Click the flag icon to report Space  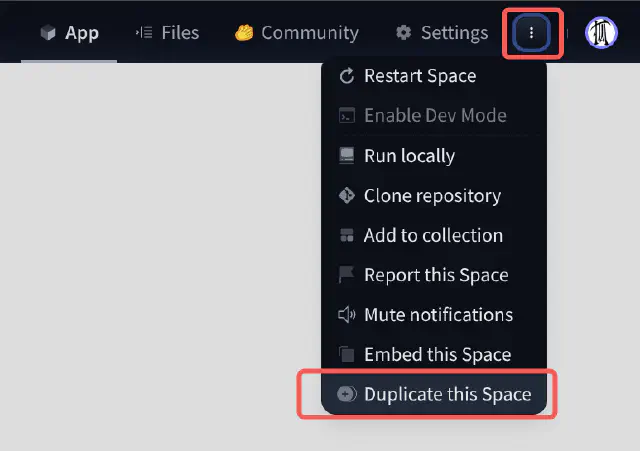[347, 275]
